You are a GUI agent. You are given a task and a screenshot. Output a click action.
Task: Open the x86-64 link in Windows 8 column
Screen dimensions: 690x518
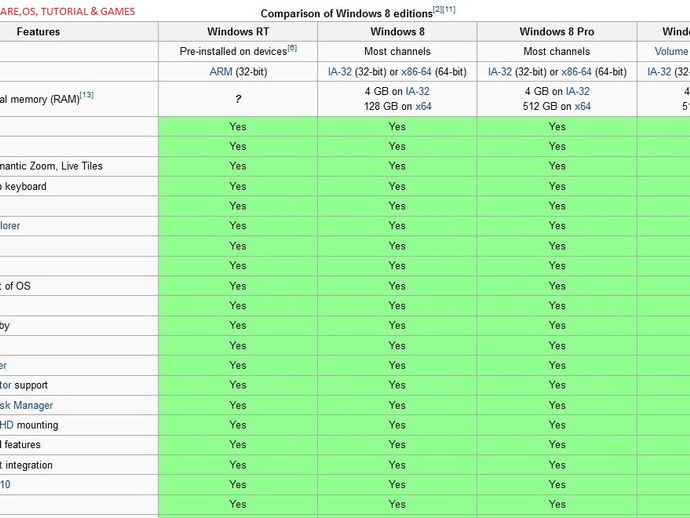(x=416, y=72)
